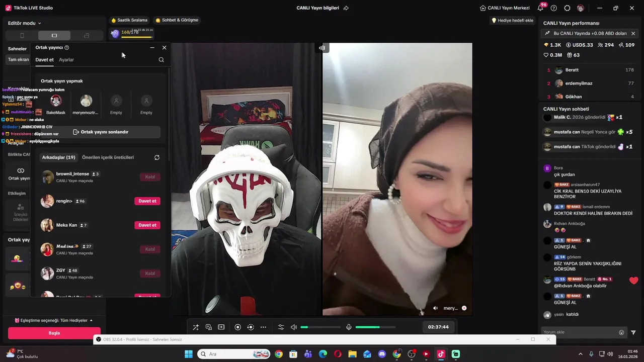Open the emoji picker in comment box
This screenshot has height=362, width=644.
click(x=621, y=332)
